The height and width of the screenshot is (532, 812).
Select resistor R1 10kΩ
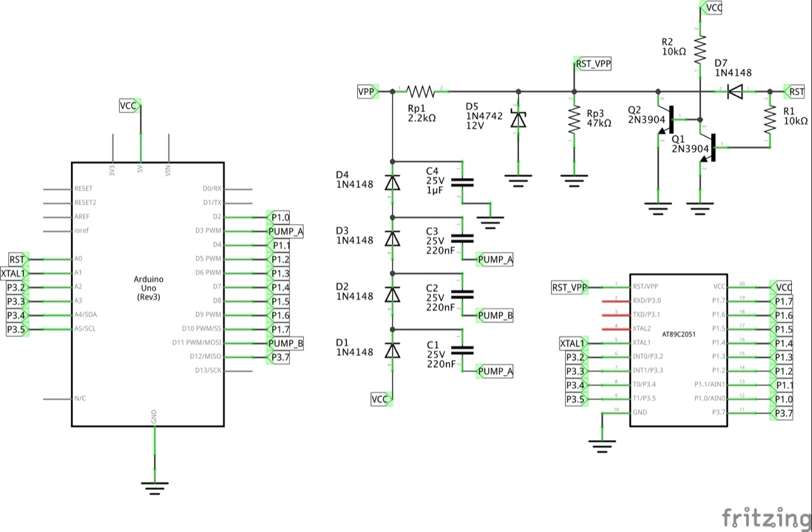(769, 121)
